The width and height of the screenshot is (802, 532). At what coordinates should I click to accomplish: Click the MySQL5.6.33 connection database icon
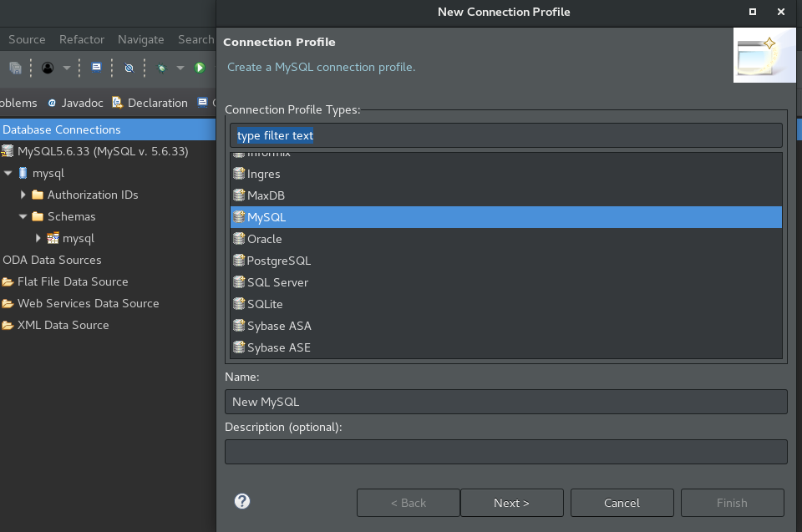pyautogui.click(x=8, y=151)
